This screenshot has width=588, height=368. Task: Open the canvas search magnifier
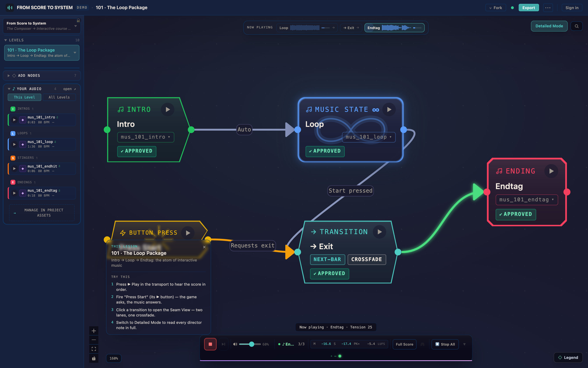point(577,26)
